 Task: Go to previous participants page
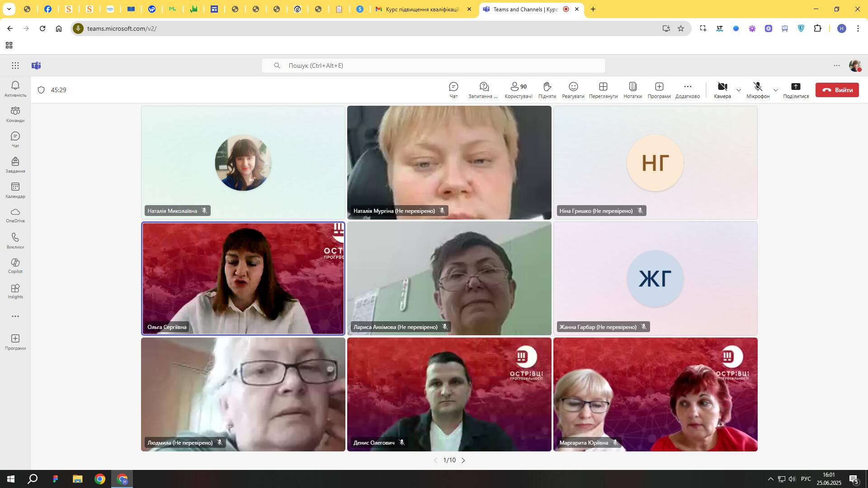pyautogui.click(x=435, y=460)
